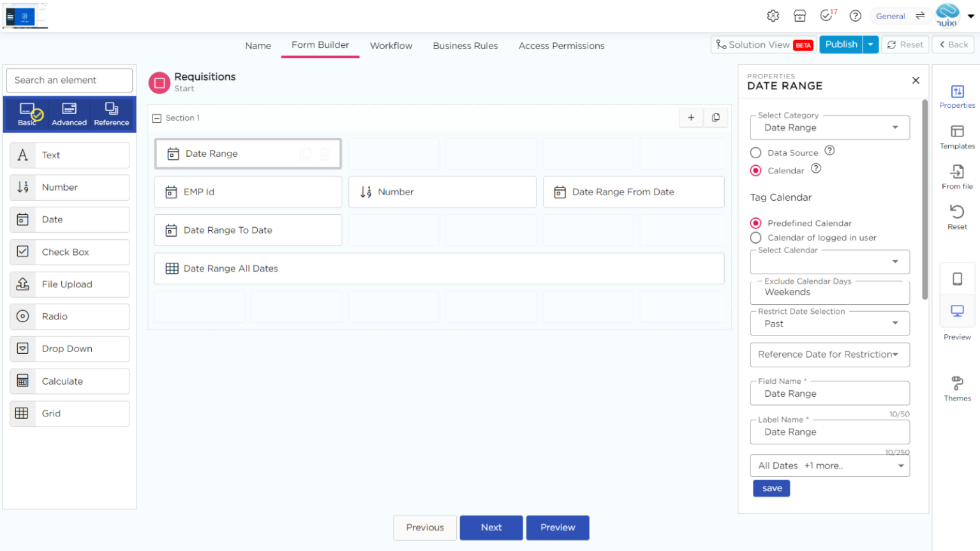This screenshot has width=980, height=551.
Task: Save the Date Range properties
Action: [x=771, y=488]
